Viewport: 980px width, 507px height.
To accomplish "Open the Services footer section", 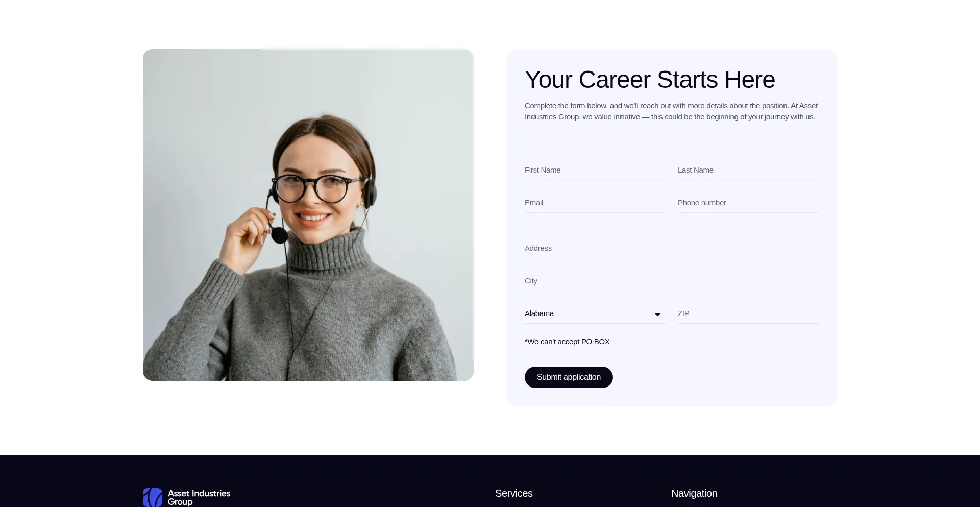I will tap(513, 493).
